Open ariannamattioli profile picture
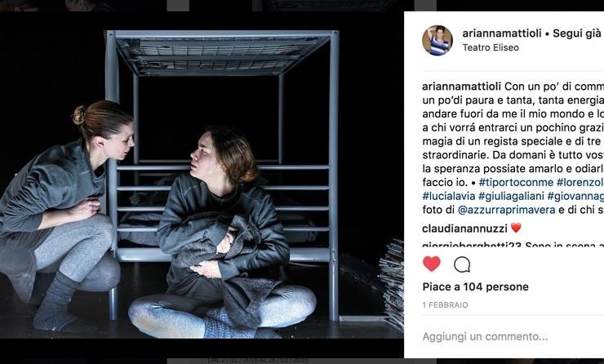 437,41
